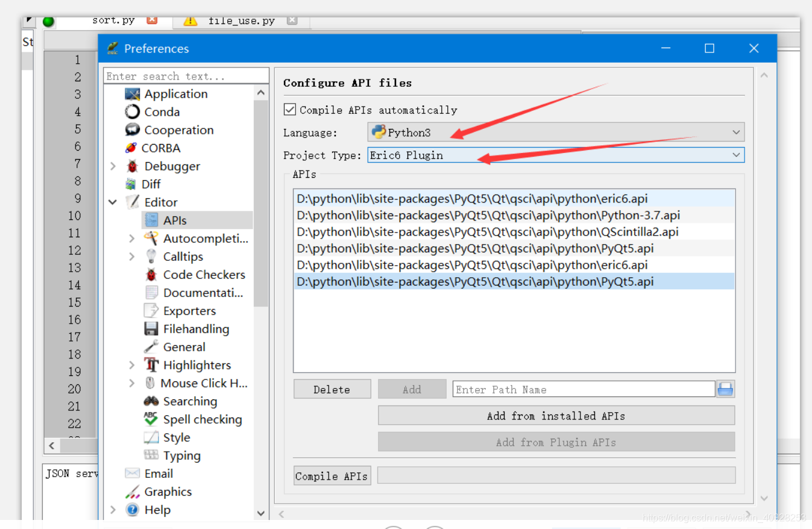The width and height of the screenshot is (812, 529).
Task: Click the APIs icon under Editor
Action: click(151, 221)
